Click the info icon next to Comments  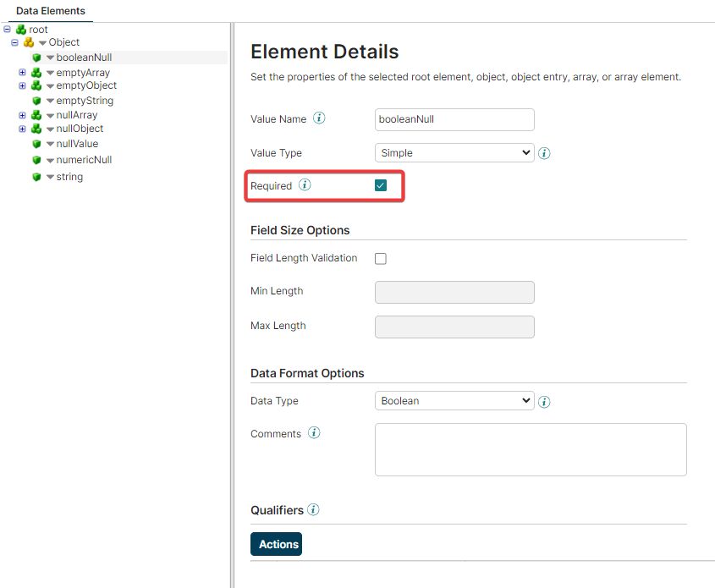[314, 433]
